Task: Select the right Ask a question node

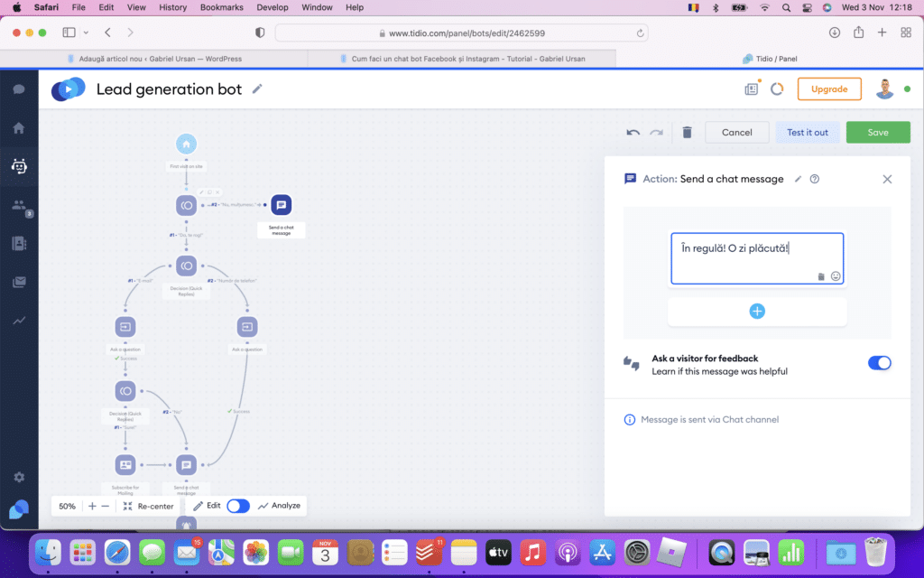Action: tap(247, 326)
